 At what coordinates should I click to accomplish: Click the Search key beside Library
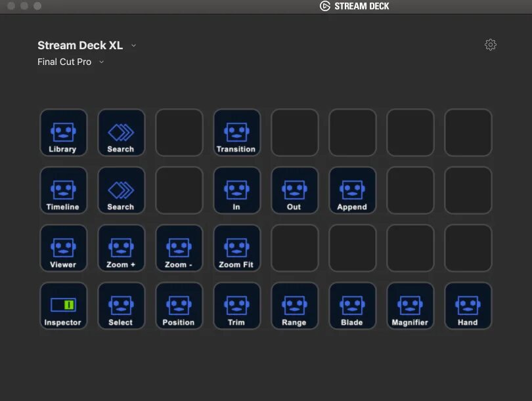(121, 133)
